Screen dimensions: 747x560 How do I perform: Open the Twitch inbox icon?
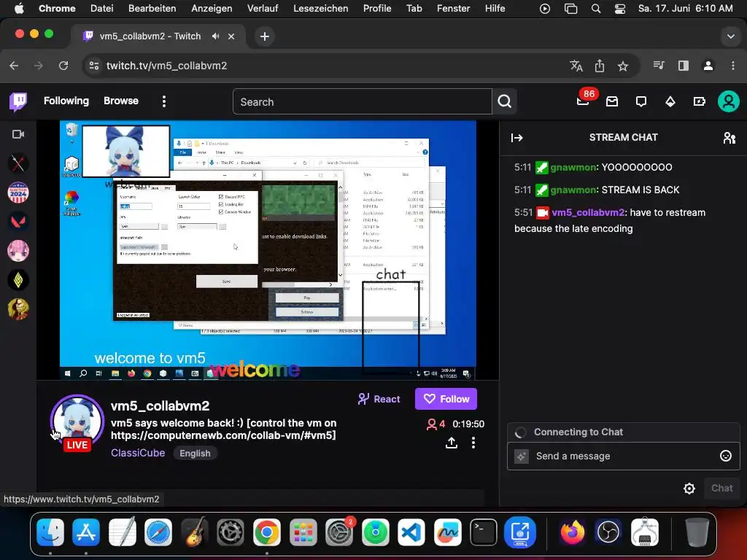point(612,101)
